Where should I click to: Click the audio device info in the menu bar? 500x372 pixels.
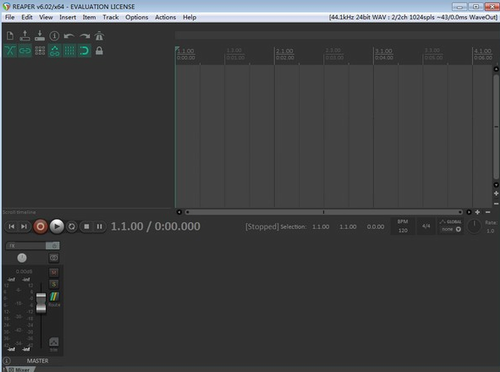413,17
